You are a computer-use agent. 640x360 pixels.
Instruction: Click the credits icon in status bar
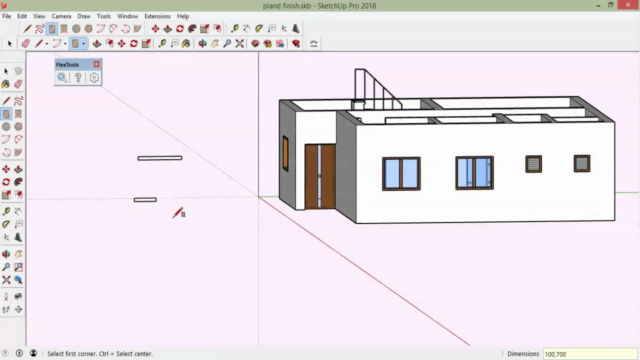click(x=19, y=353)
